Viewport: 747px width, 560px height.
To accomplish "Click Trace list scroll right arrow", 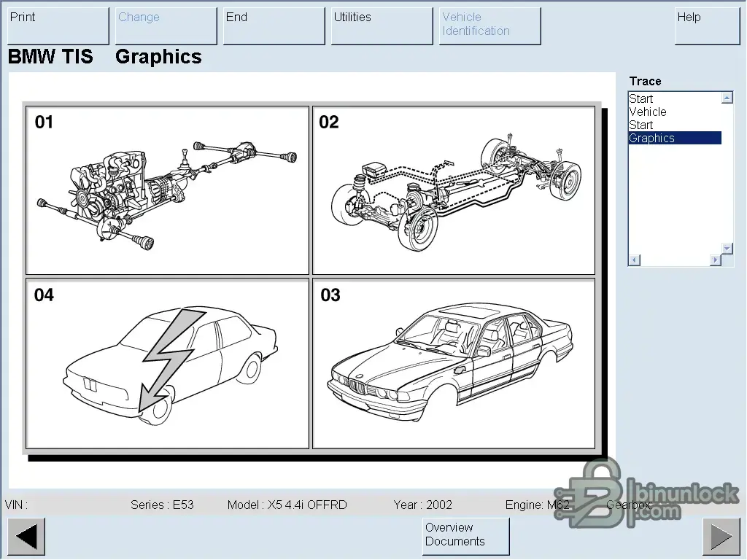I will pyautogui.click(x=715, y=260).
